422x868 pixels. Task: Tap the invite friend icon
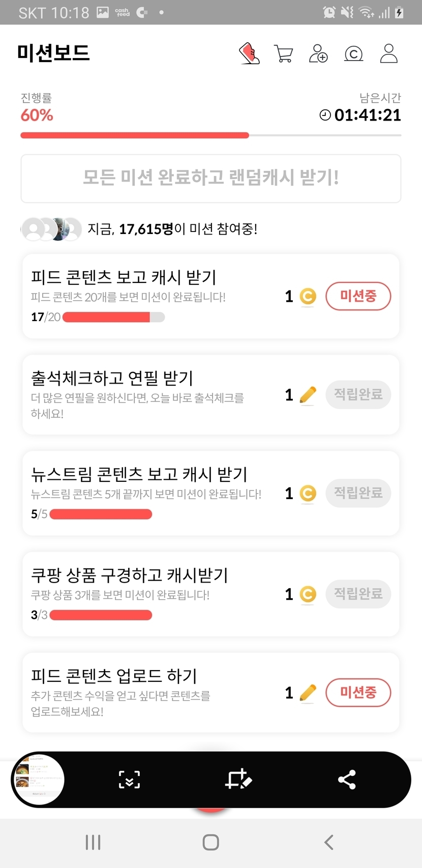tap(318, 53)
